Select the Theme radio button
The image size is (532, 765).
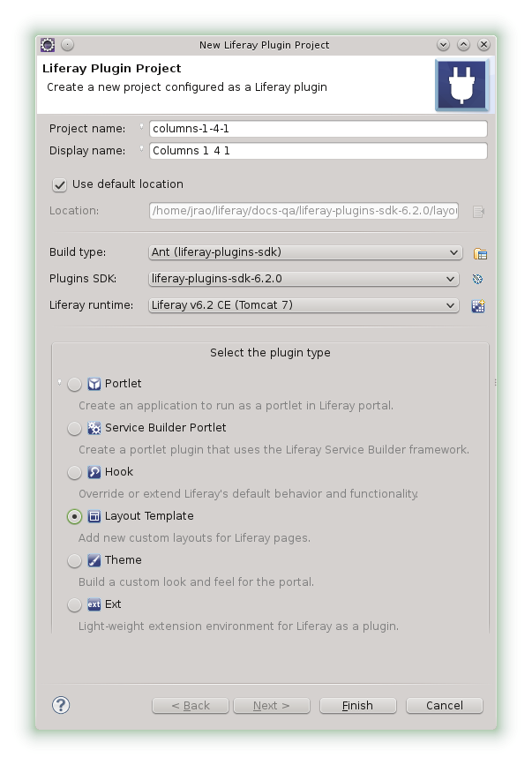[74, 560]
